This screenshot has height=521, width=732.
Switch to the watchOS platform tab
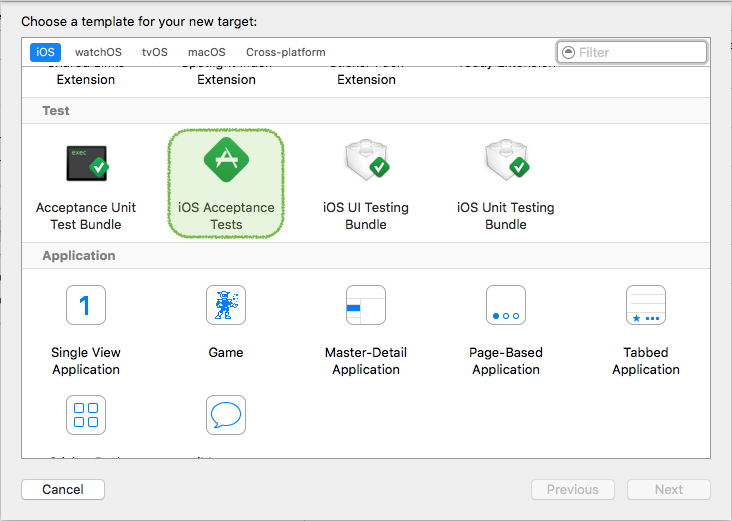(x=98, y=52)
